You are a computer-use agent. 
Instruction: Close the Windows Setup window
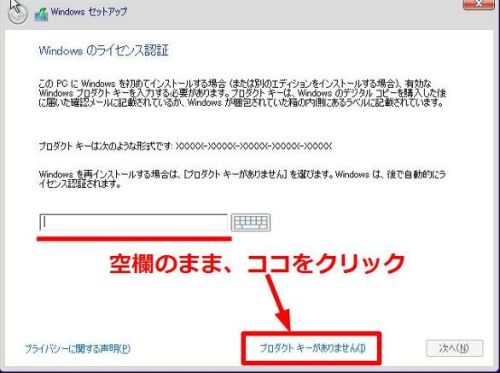click(479, 4)
